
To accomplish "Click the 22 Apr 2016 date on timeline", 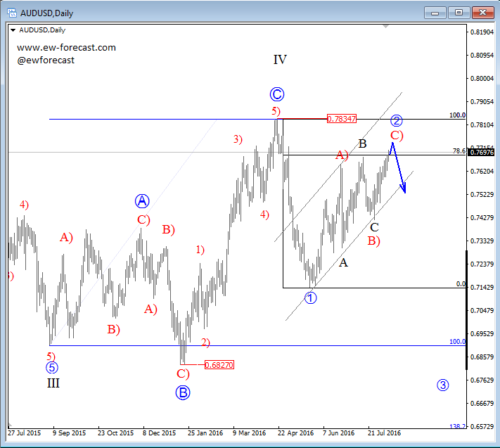I will [295, 433].
